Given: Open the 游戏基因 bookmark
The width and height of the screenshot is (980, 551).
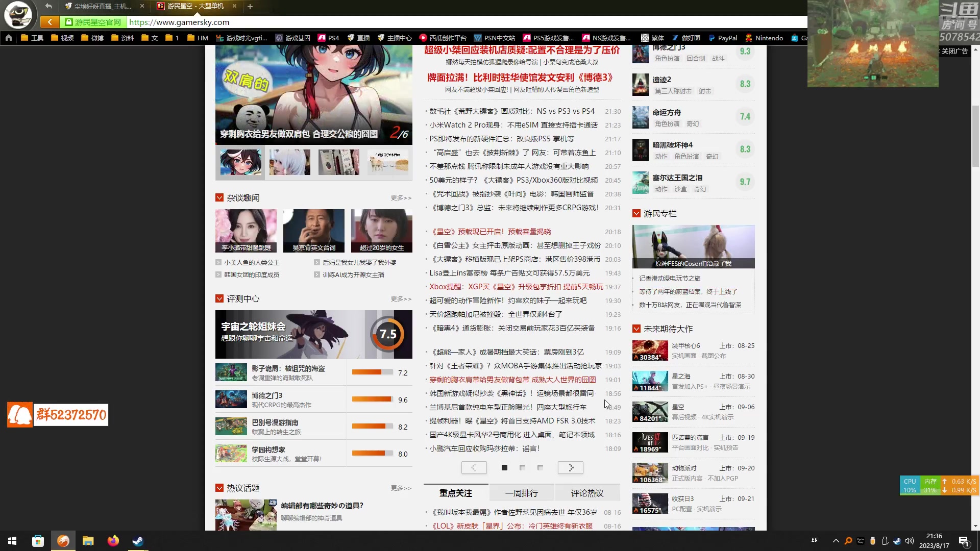Looking at the screenshot, I should click(x=293, y=38).
